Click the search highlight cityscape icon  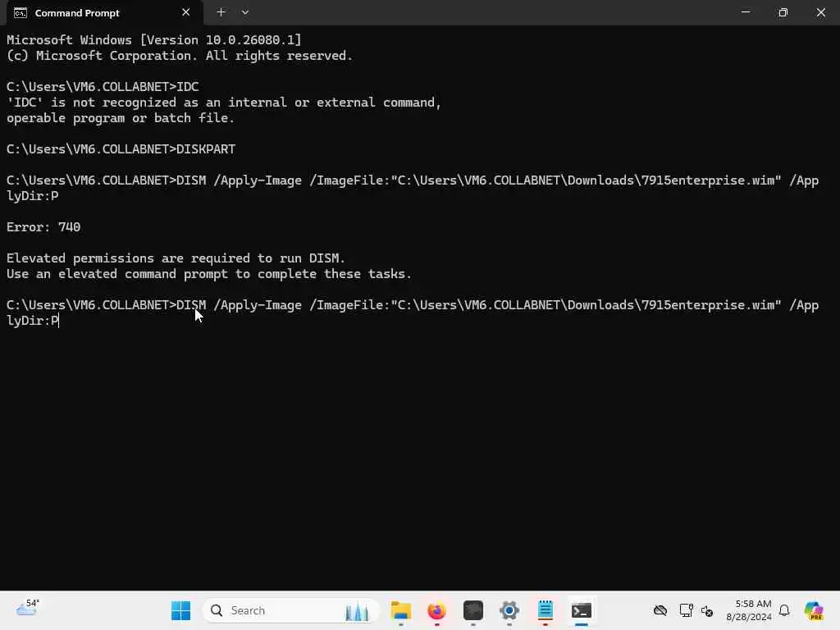click(x=357, y=610)
